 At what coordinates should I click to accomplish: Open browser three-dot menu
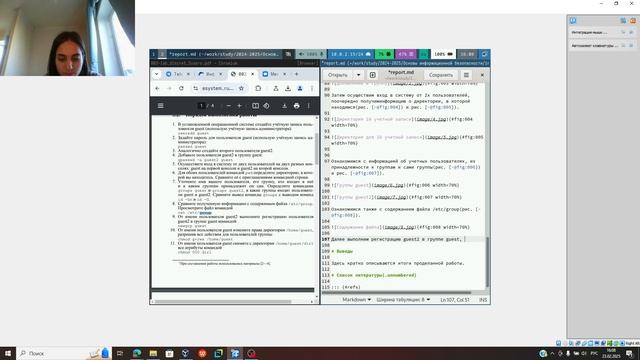312,88
